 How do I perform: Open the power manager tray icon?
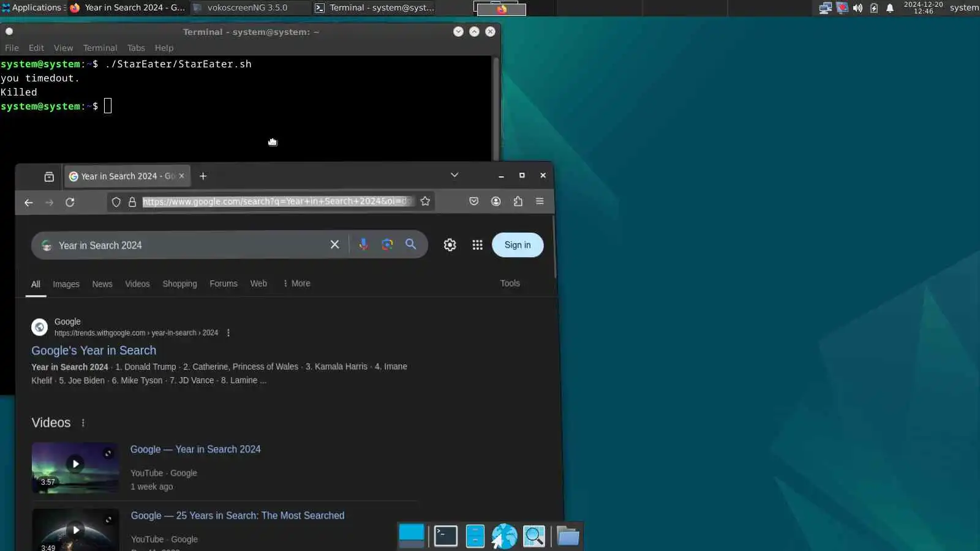coord(874,8)
